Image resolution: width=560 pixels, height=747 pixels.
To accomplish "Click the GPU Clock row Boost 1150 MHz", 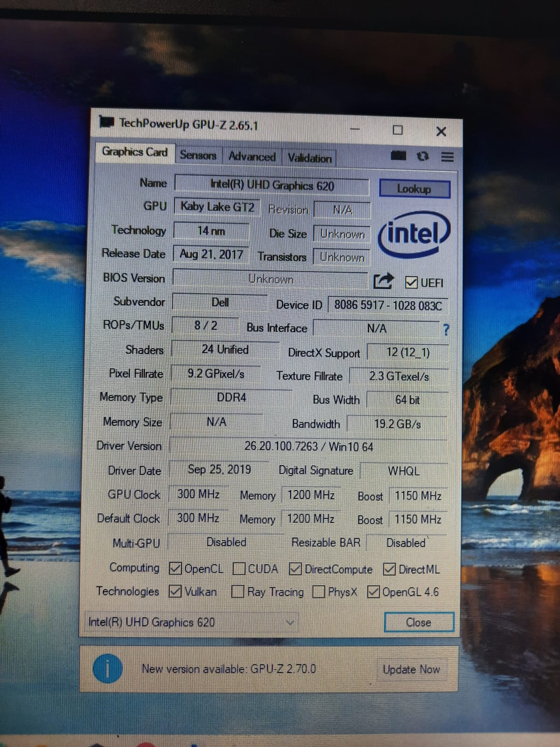I will point(418,496).
